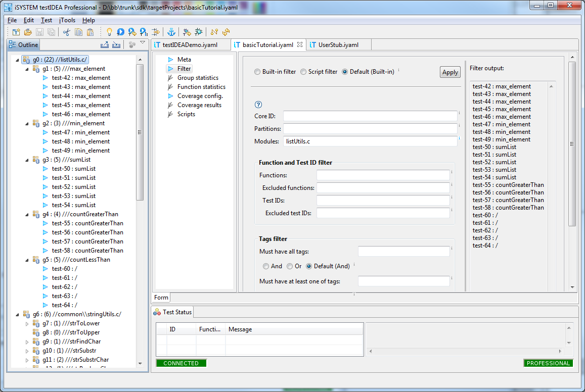
Task: Expand the g7 strToLower group
Action: click(x=27, y=324)
